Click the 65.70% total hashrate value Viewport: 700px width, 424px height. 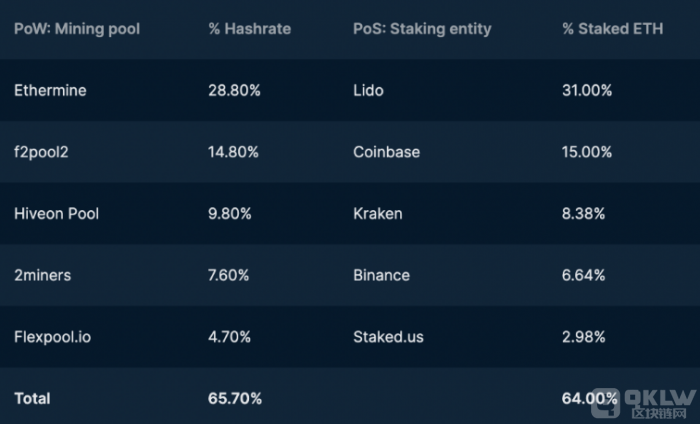(235, 398)
